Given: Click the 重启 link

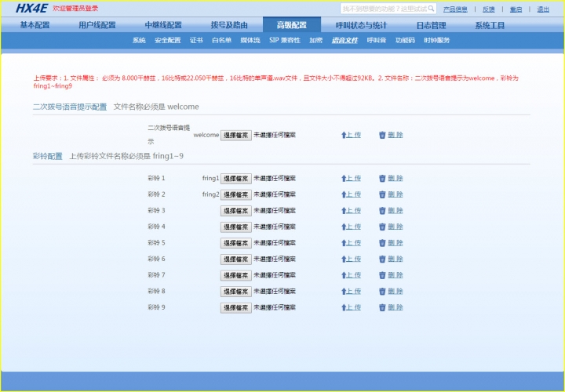Looking at the screenshot, I should (516, 9).
